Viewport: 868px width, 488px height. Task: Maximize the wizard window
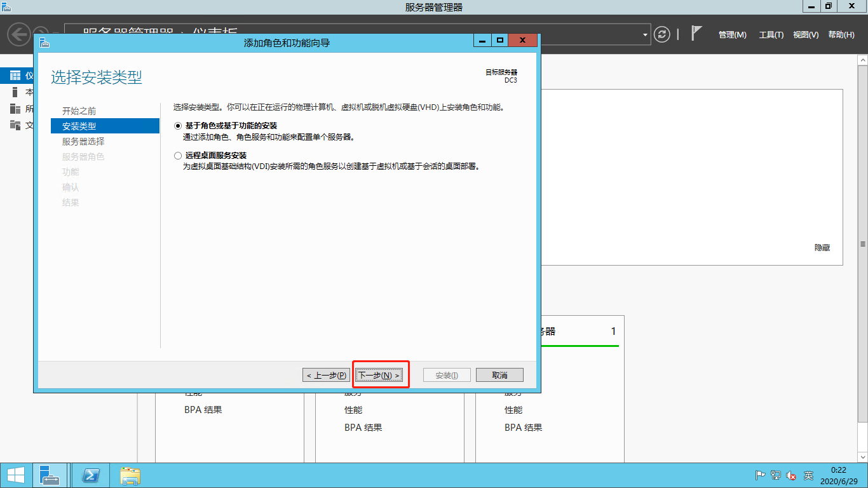(499, 41)
